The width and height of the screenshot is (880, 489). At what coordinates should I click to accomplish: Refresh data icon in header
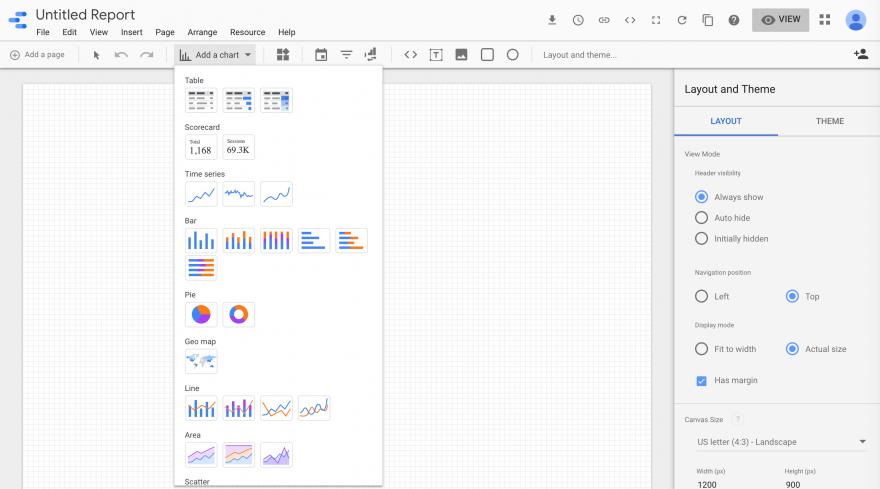pyautogui.click(x=682, y=20)
